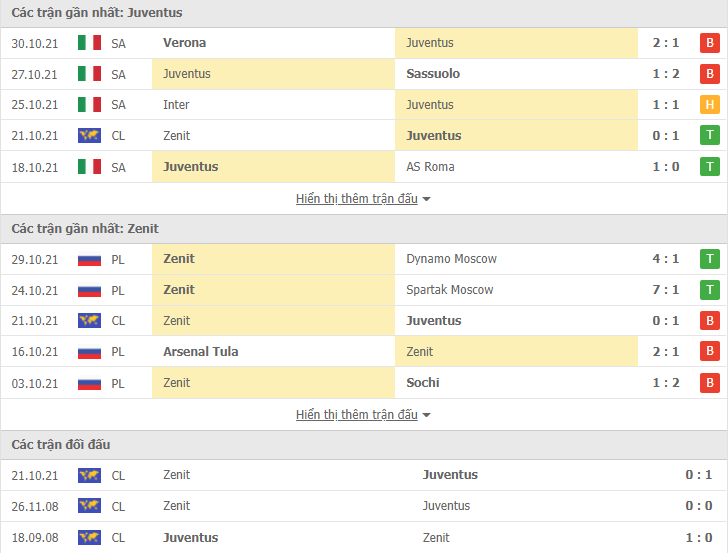This screenshot has width=728, height=553.
Task: Select the 'Các trận đối đầu' section header
Action: (x=61, y=445)
